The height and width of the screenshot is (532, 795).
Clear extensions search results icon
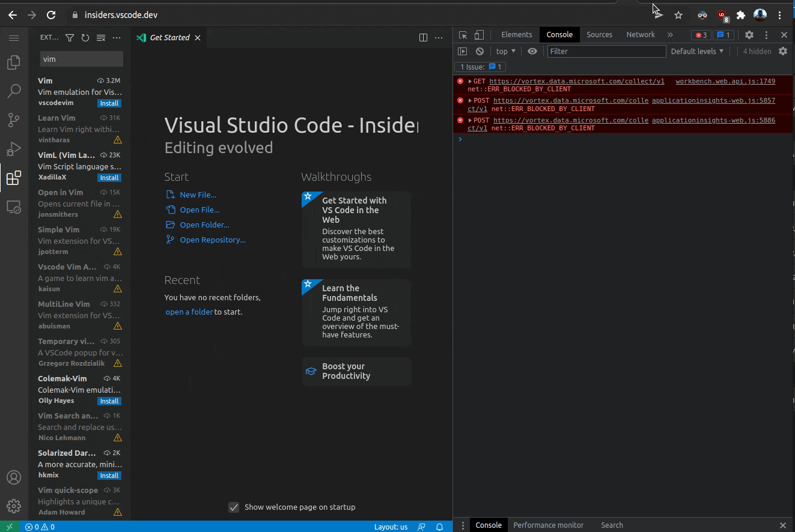pyautogui.click(x=101, y=38)
